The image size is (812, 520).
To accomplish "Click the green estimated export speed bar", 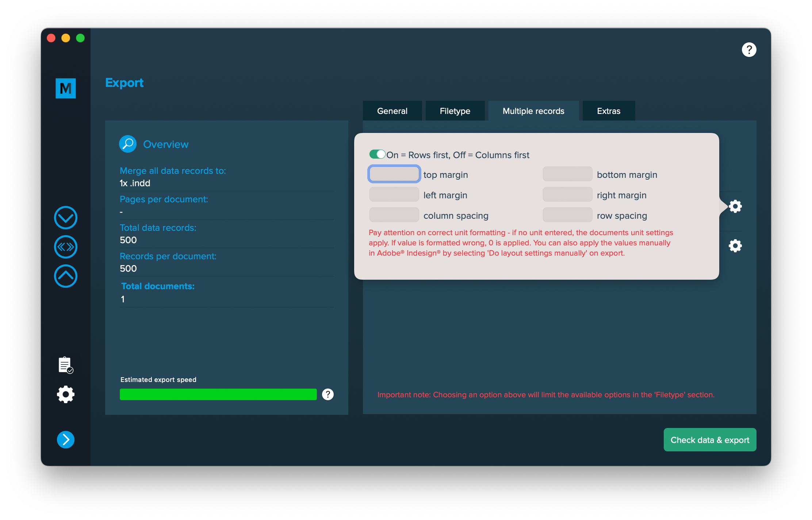I will (x=218, y=394).
